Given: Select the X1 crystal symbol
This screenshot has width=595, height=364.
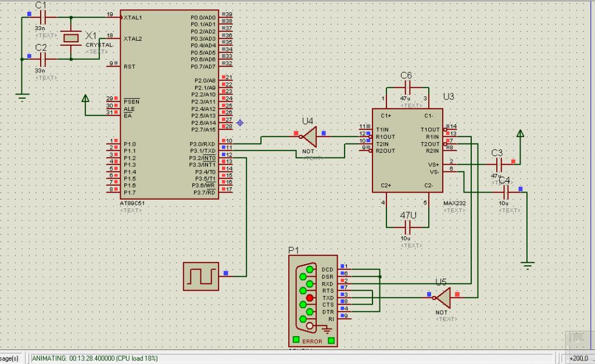Looking at the screenshot, I should [x=71, y=38].
